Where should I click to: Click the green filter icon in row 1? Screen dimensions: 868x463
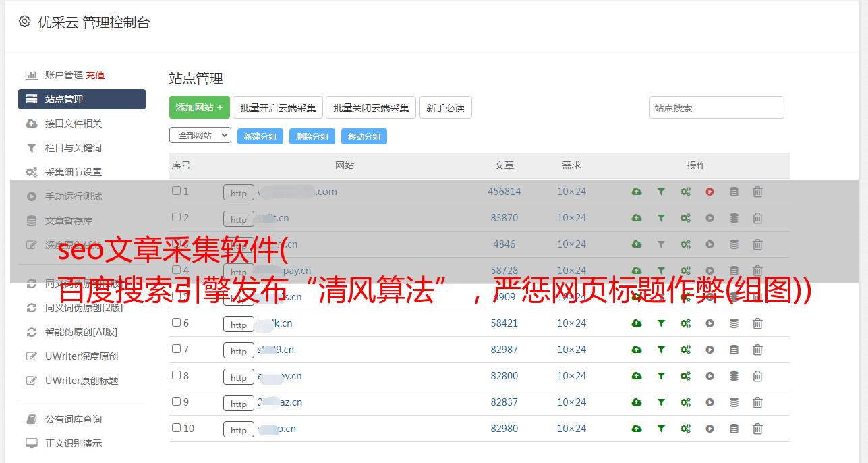click(661, 192)
